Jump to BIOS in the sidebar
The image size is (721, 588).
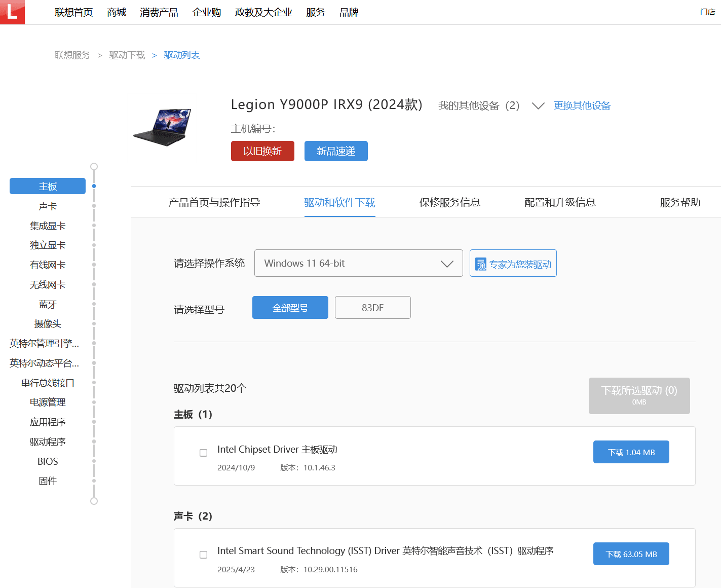point(48,461)
